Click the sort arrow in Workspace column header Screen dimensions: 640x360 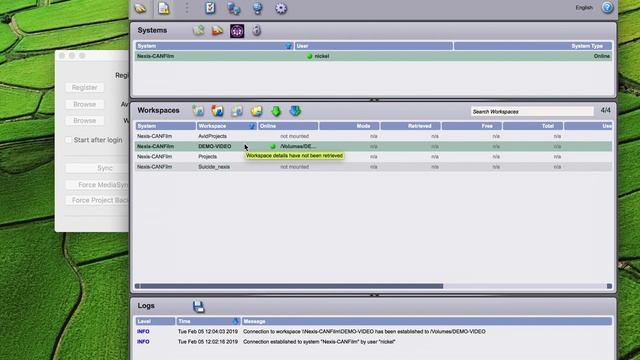[252, 126]
